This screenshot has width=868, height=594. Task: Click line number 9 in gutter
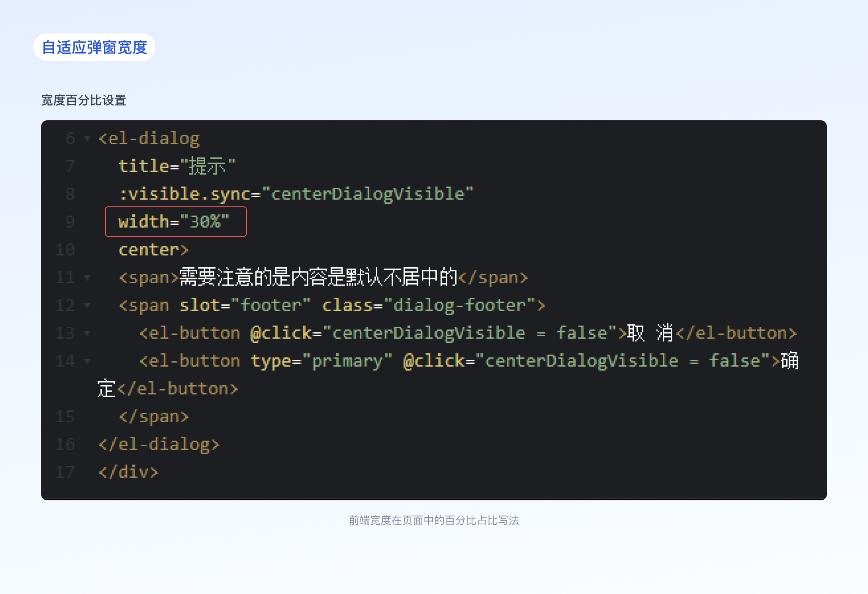70,222
